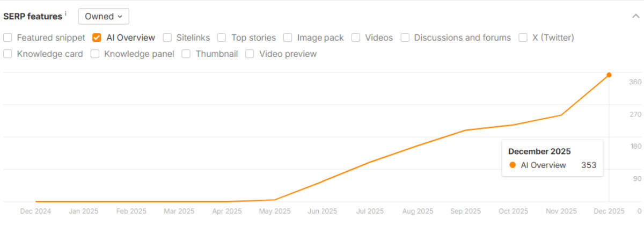Toggle the Video preview checkbox

pyautogui.click(x=250, y=54)
